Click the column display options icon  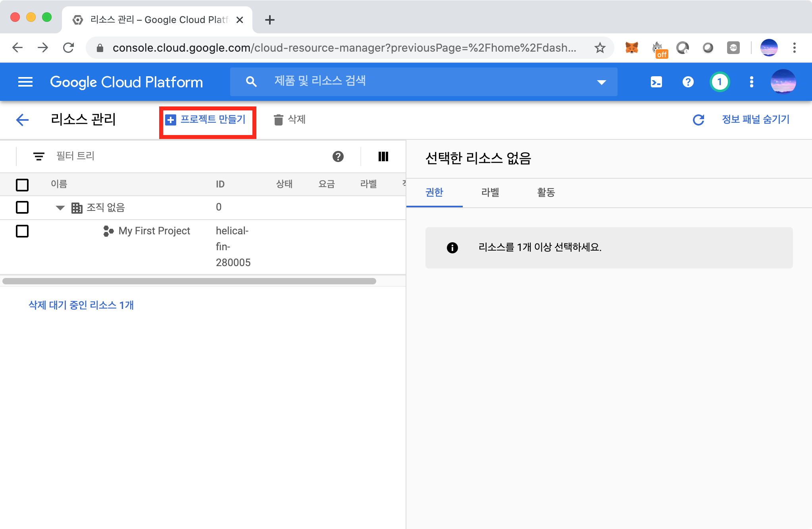[383, 156]
